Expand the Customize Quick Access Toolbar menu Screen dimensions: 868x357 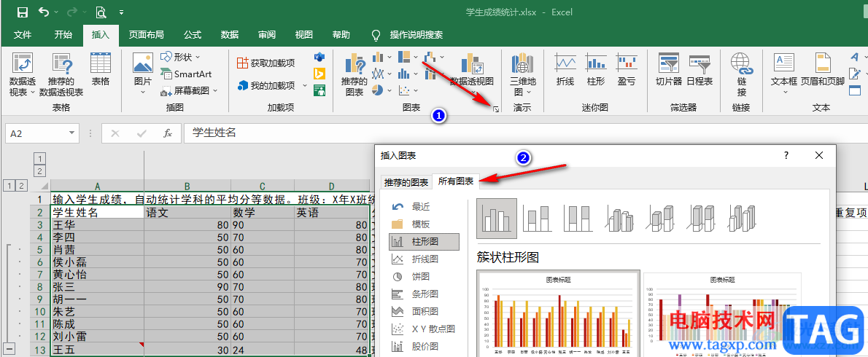coord(121,12)
